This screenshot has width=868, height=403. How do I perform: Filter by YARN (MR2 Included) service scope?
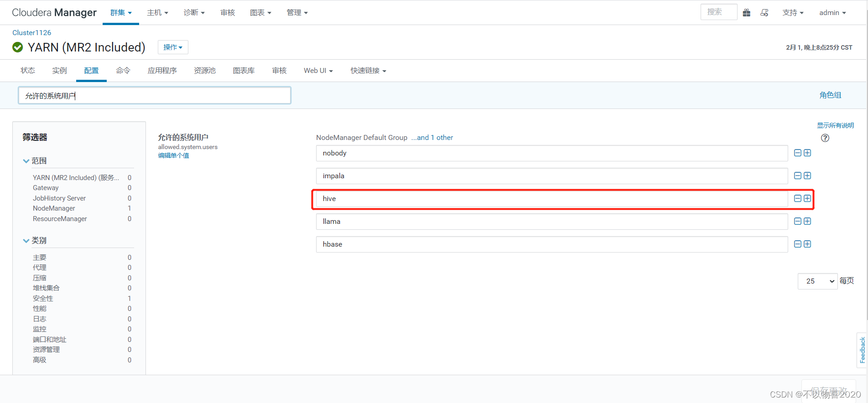tap(76, 177)
